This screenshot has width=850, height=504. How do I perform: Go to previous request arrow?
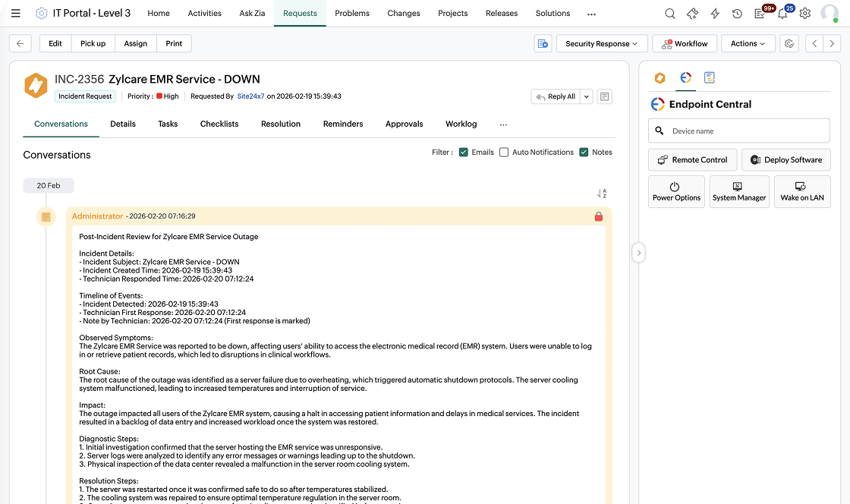tap(814, 43)
